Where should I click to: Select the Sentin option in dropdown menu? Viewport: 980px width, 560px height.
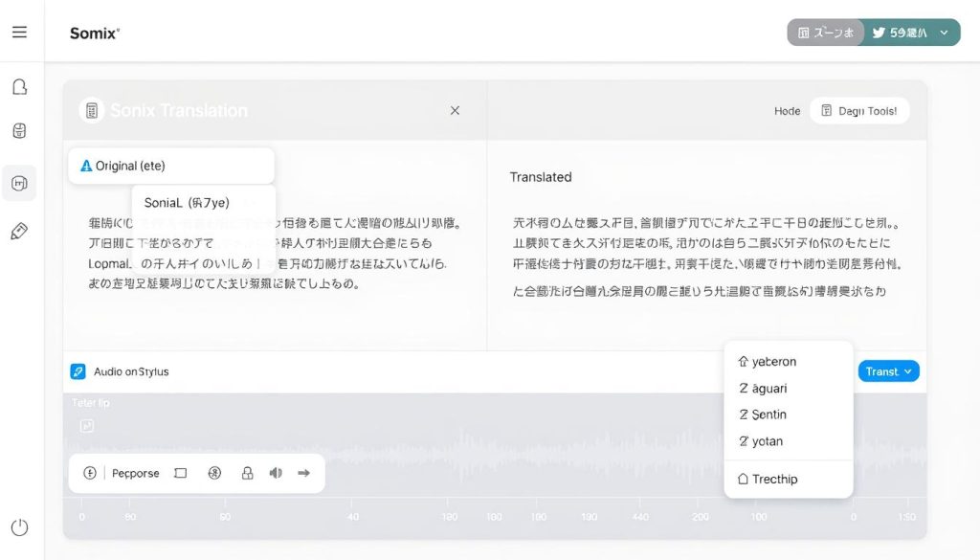point(768,414)
